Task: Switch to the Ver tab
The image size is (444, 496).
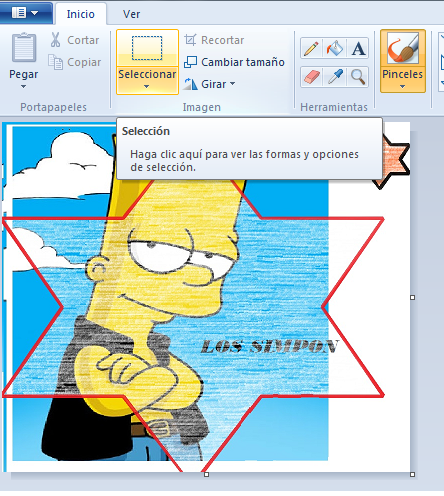Action: pos(131,14)
